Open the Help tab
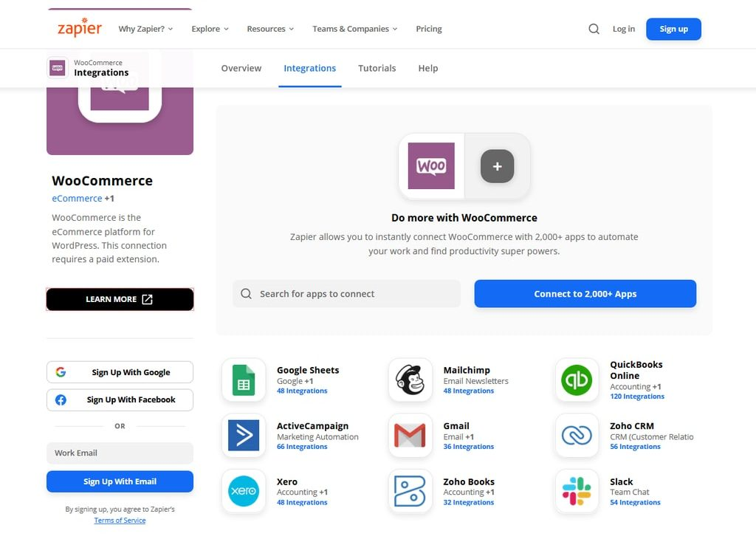756x542 pixels. coord(427,68)
